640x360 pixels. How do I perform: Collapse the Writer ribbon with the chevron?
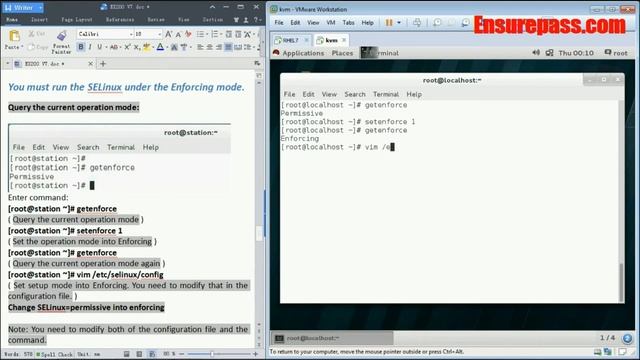[212, 7]
